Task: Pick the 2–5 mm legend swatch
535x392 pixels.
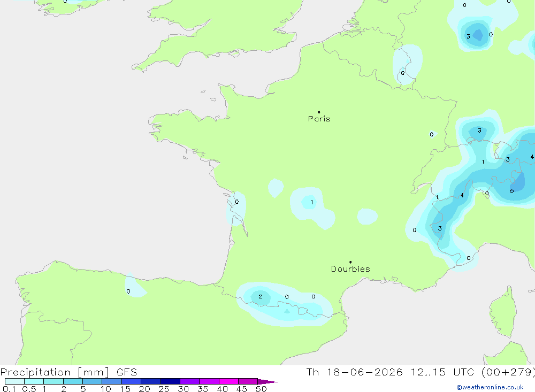Action: tap(73, 381)
